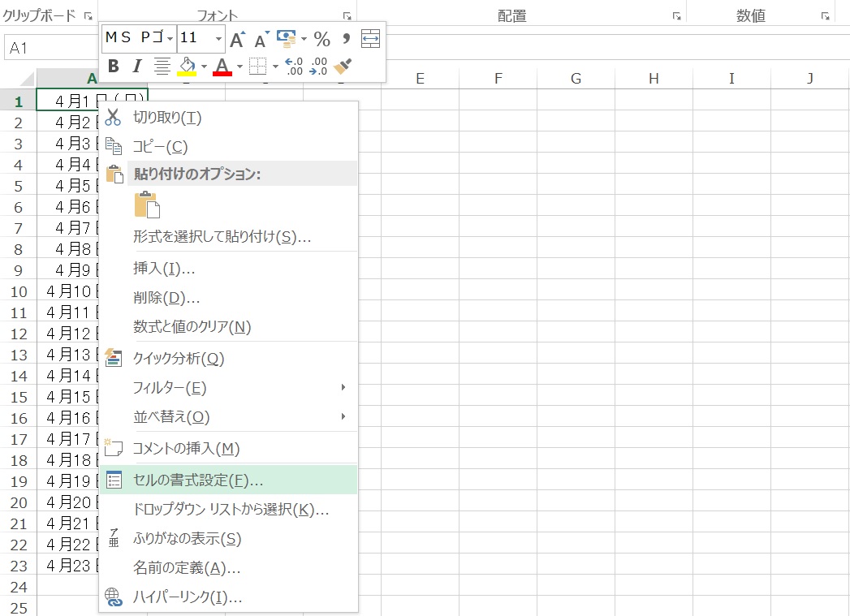Toggle bold formatting in mini toolbar
Image resolution: width=850 pixels, height=616 pixels.
pos(114,66)
